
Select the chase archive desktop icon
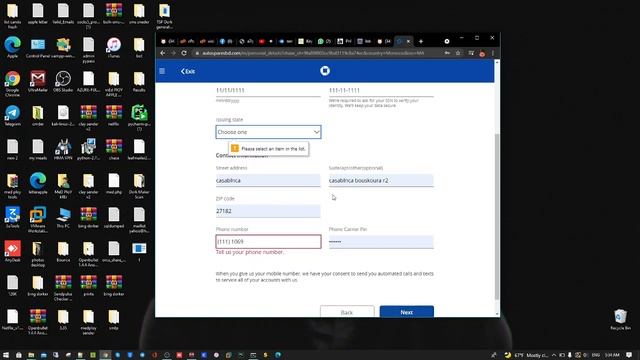point(113,149)
